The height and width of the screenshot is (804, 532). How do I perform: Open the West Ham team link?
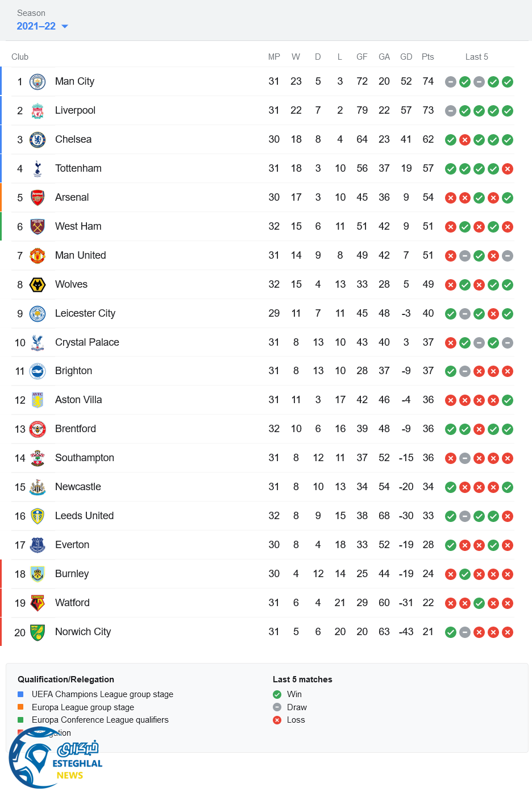pyautogui.click(x=78, y=226)
